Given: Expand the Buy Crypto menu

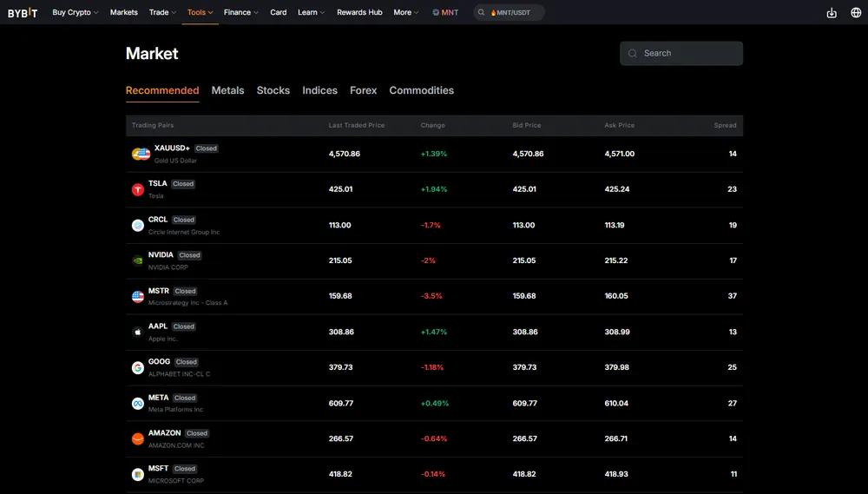Looking at the screenshot, I should [76, 12].
